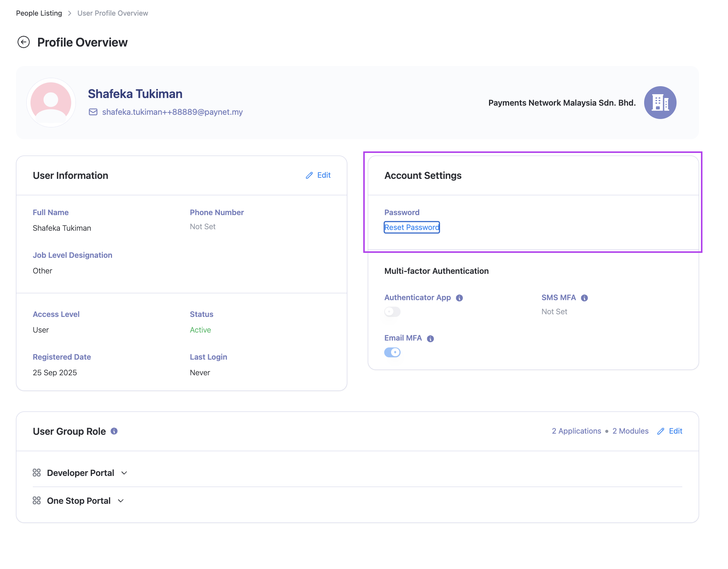The height and width of the screenshot is (569, 728).
Task: Click the User Group Role info icon
Action: tap(114, 431)
